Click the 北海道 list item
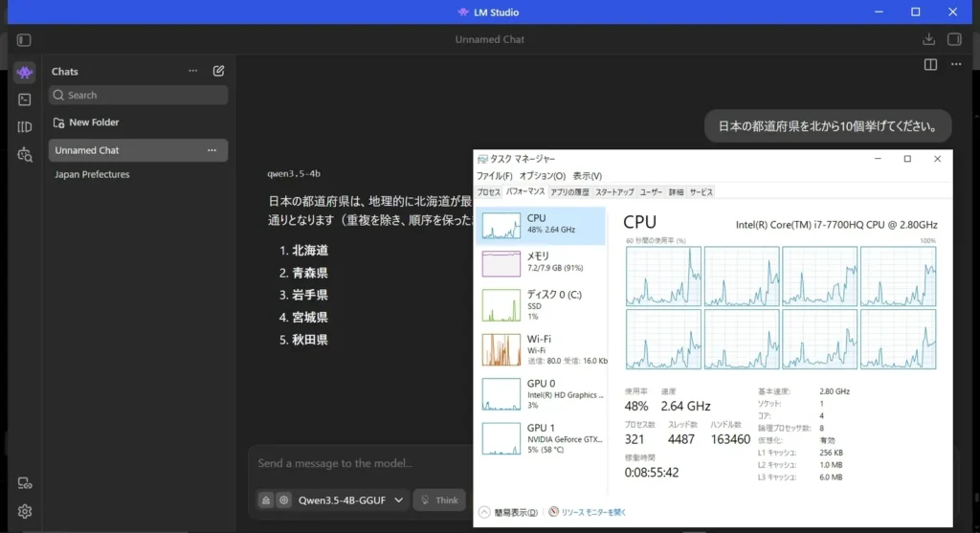980x533 pixels. pyautogui.click(x=310, y=250)
